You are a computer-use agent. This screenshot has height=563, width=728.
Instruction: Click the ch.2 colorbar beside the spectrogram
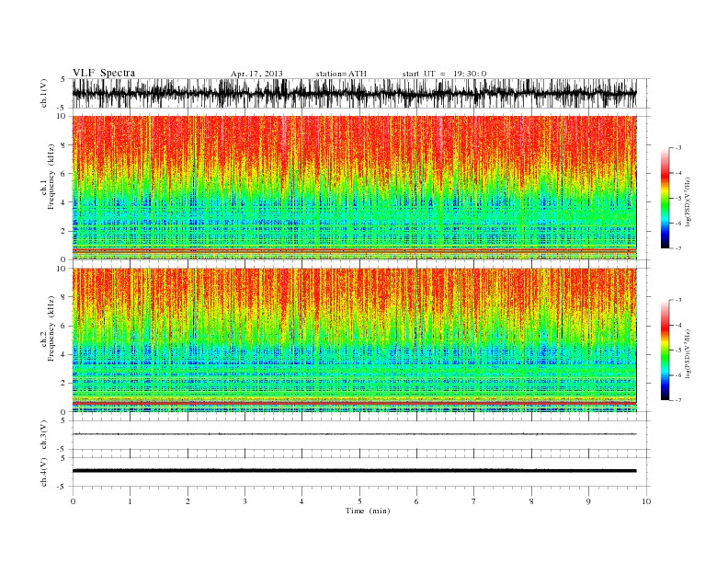click(665, 350)
